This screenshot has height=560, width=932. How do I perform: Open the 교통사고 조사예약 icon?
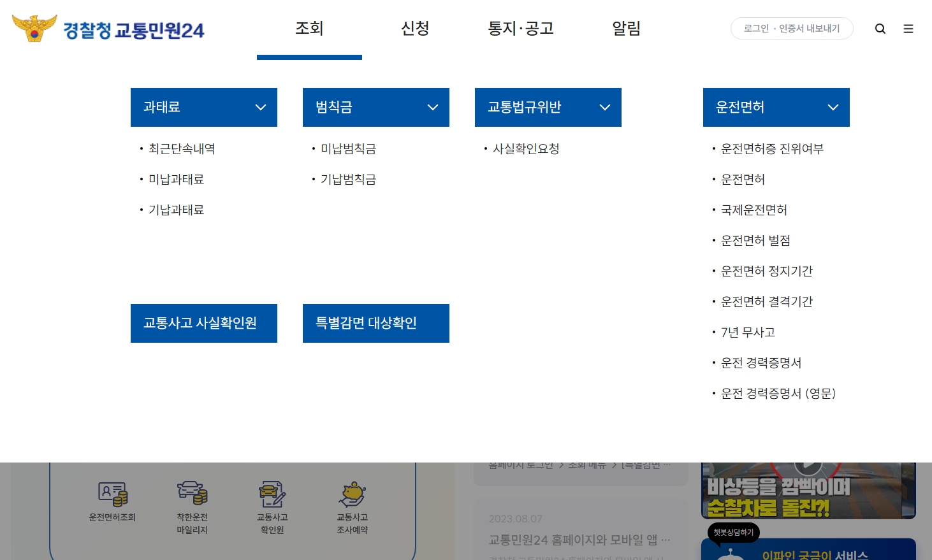pyautogui.click(x=353, y=503)
